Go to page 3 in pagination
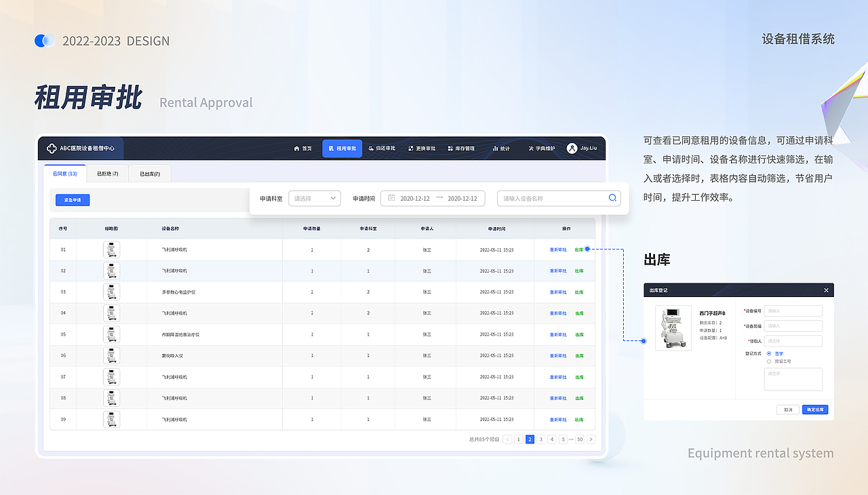 coord(541,439)
